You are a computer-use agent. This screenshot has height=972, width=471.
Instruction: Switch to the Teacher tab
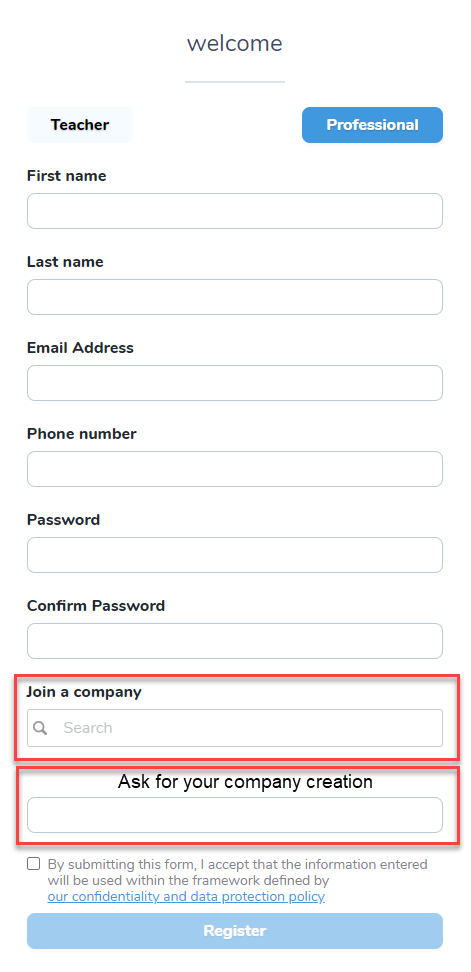point(80,125)
